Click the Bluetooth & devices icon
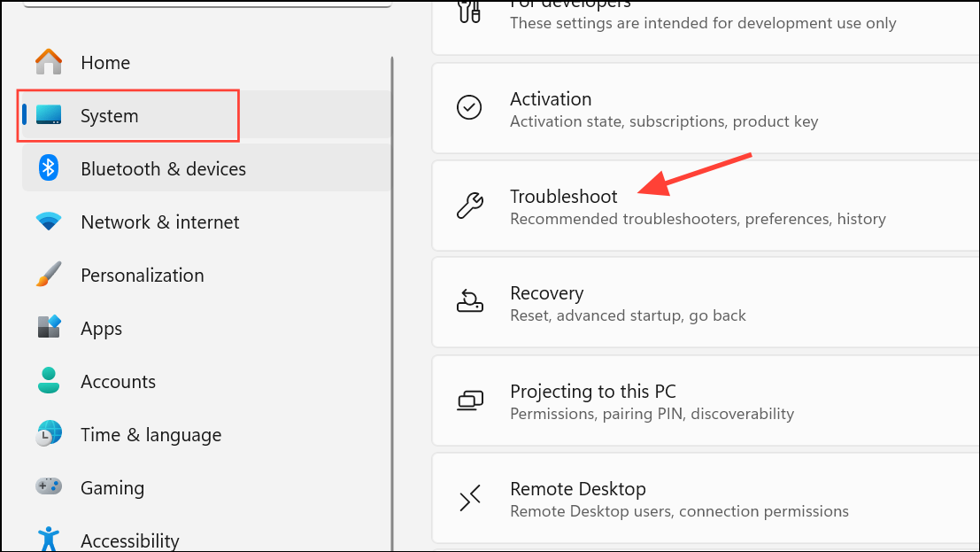The image size is (980, 552). [48, 168]
